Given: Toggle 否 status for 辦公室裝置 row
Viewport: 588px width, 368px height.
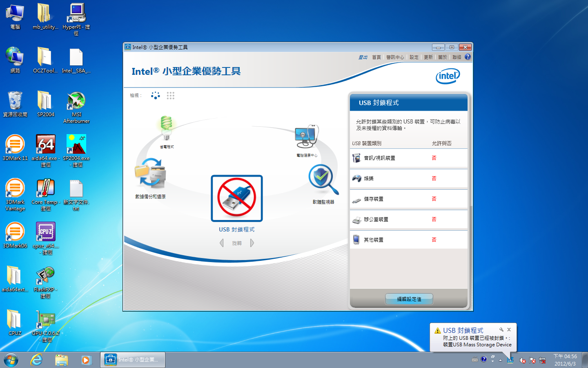Looking at the screenshot, I should (434, 219).
